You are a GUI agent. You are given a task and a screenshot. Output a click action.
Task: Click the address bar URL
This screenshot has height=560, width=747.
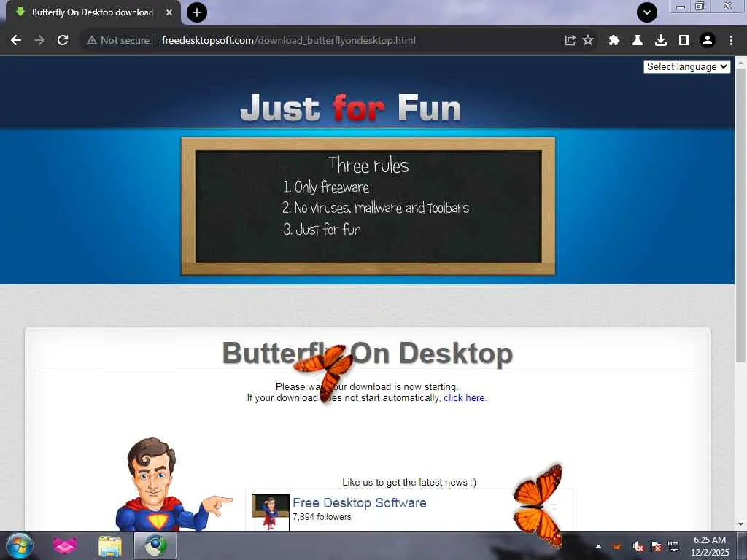click(288, 41)
